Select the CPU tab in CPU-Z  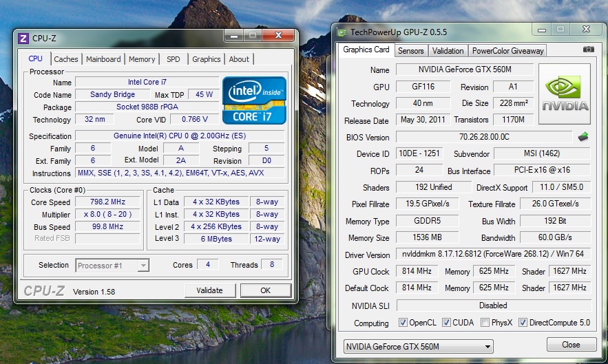35,58
